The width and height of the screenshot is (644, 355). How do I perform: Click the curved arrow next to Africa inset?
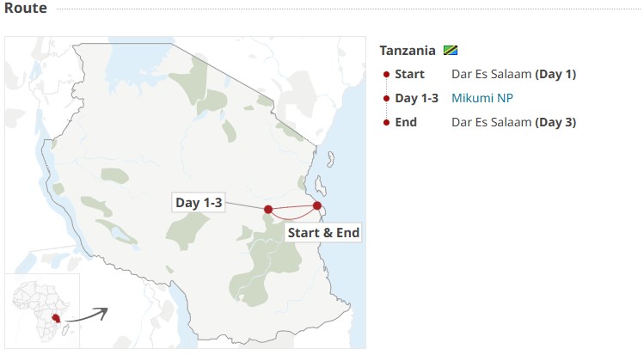89,314
